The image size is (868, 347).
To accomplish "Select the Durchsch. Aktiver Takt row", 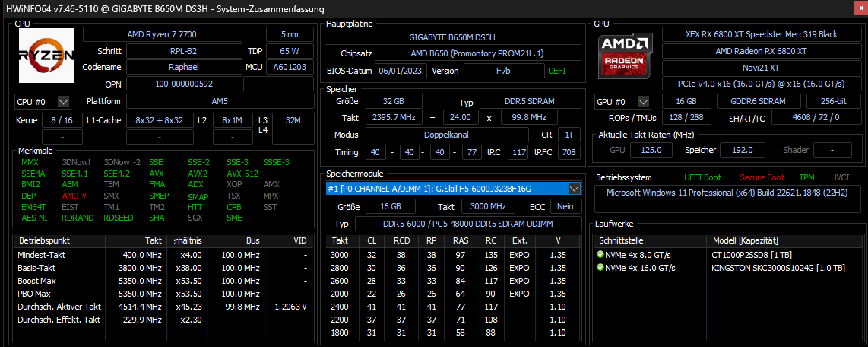I will point(163,307).
